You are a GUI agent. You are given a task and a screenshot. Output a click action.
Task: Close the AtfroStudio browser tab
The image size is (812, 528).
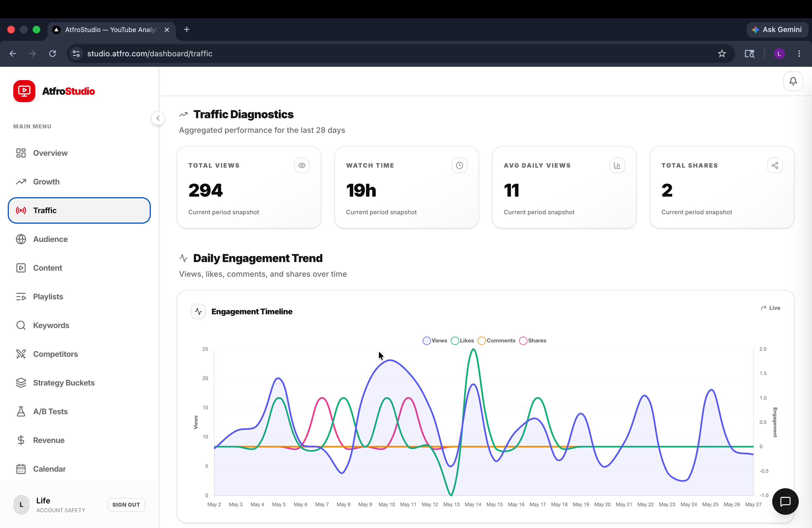167,30
